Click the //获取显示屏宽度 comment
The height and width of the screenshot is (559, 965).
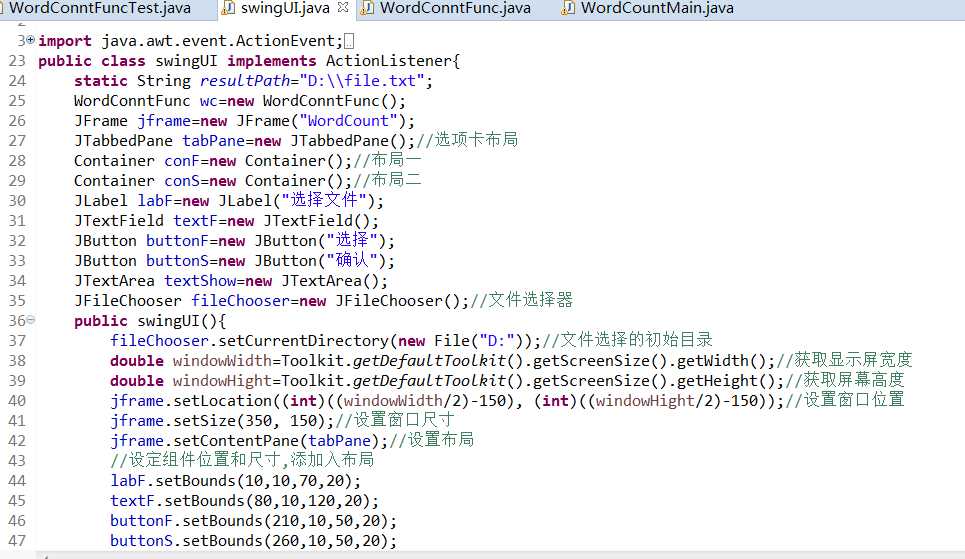844,360
